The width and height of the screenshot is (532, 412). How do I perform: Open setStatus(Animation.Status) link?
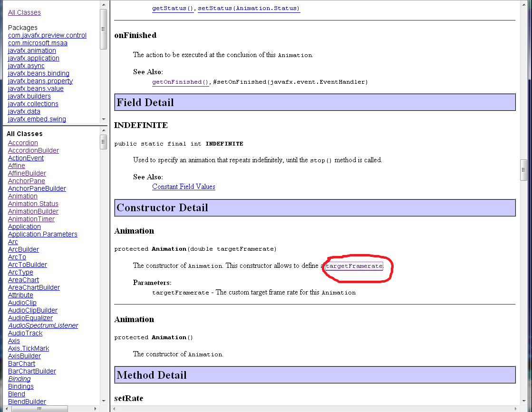click(x=249, y=8)
